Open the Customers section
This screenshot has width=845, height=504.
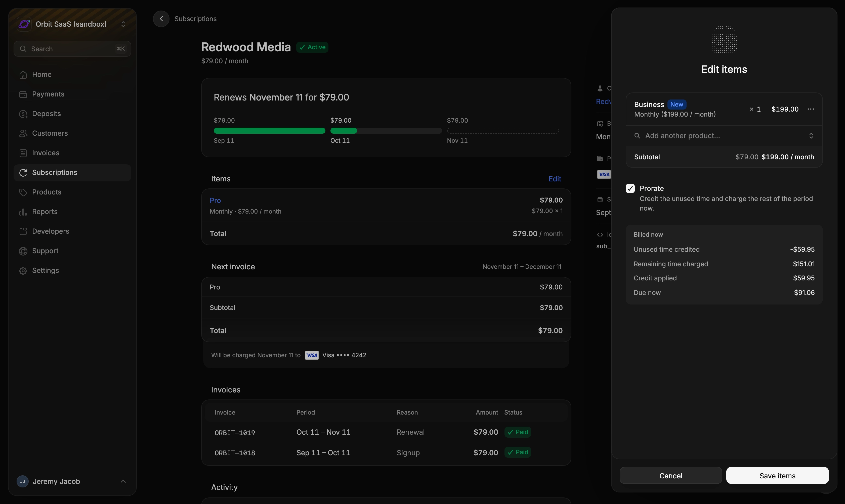pos(72,133)
